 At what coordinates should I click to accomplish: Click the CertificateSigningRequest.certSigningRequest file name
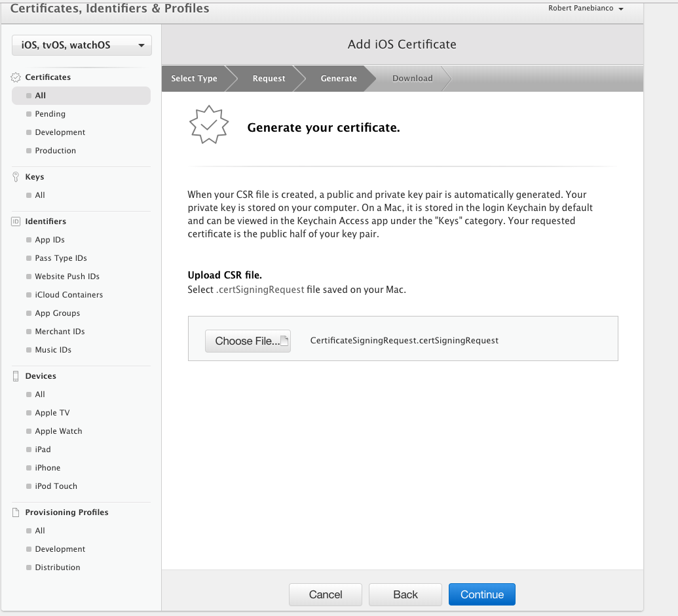pyautogui.click(x=404, y=341)
